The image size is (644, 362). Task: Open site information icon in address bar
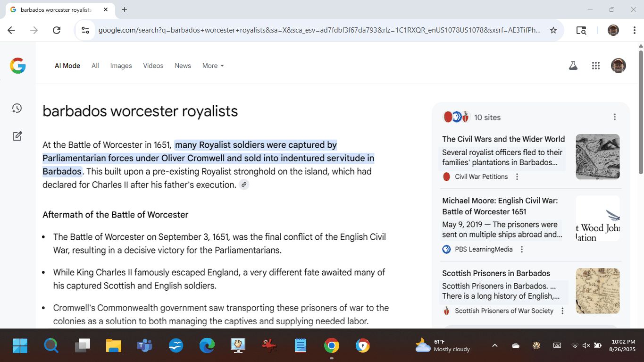(85, 30)
